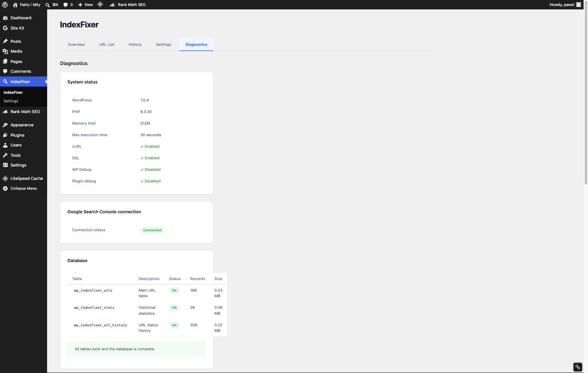Click the Memory limit 512M value
The width and height of the screenshot is (588, 373).
point(145,123)
